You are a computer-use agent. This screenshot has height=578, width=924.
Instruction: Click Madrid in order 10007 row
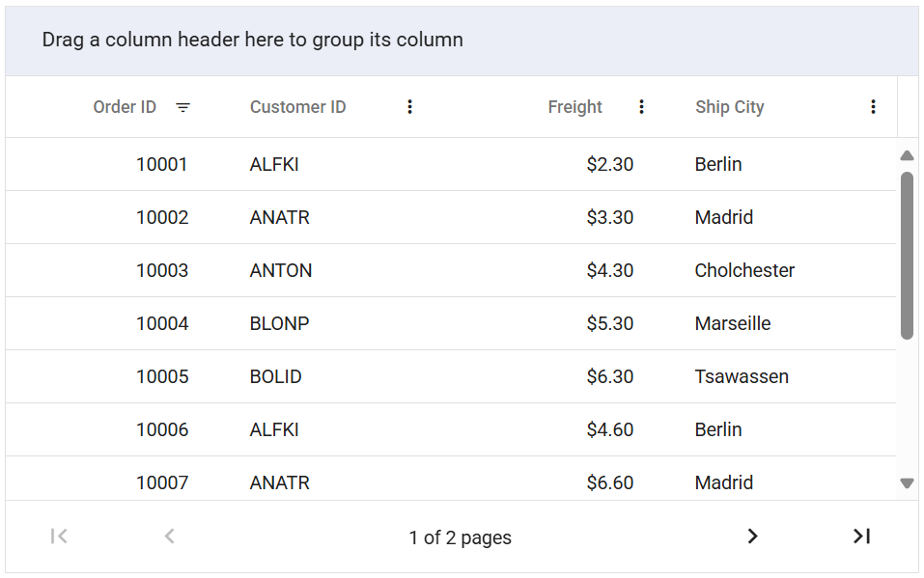tap(723, 482)
